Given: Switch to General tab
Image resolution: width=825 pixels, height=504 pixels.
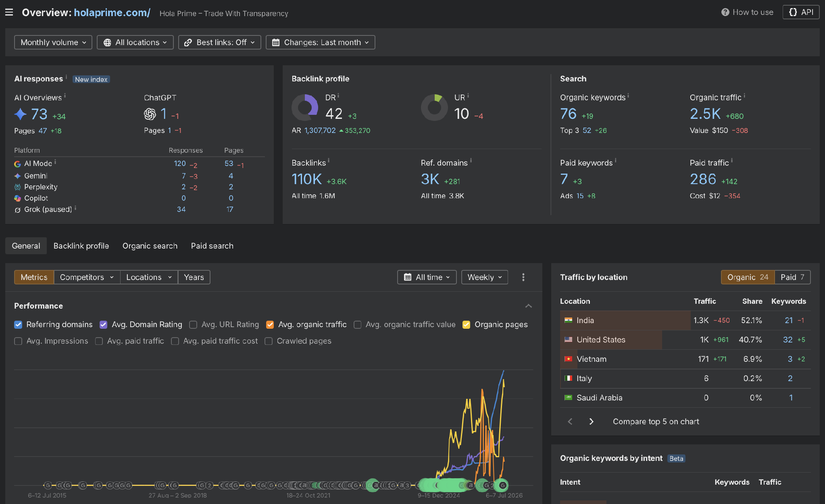Looking at the screenshot, I should (26, 246).
